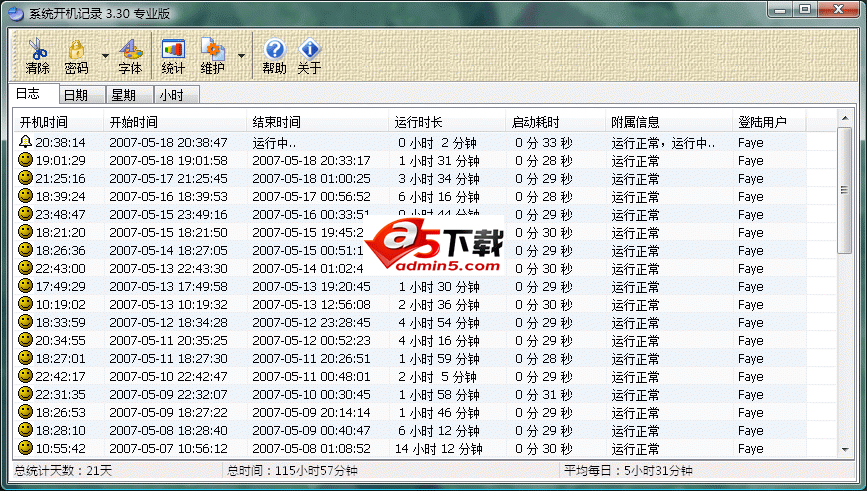This screenshot has height=491, width=867.
Task: Sort by the 运行时长 column header
Action: click(447, 122)
